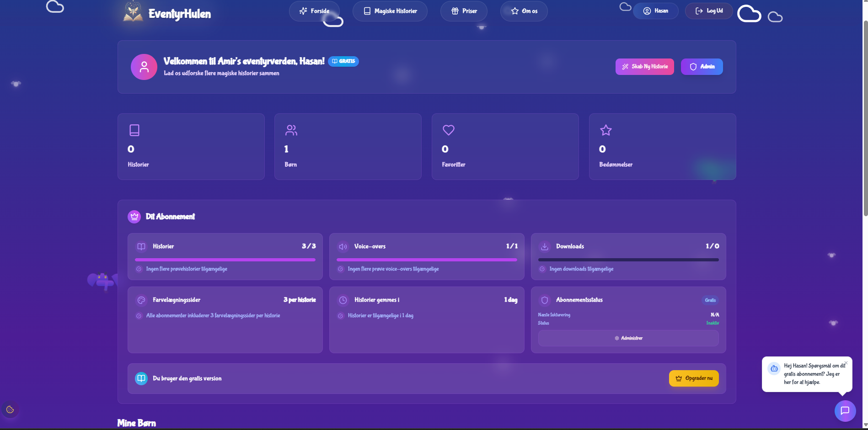Open the Priser menu item
This screenshot has width=868, height=430.
pos(464,11)
